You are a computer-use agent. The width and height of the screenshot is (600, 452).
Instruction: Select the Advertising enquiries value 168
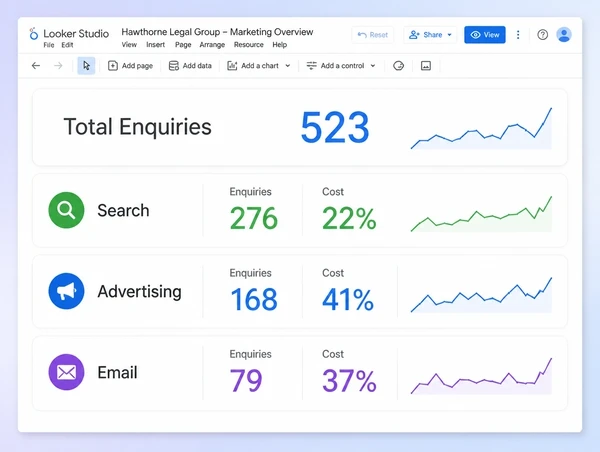[254, 299]
